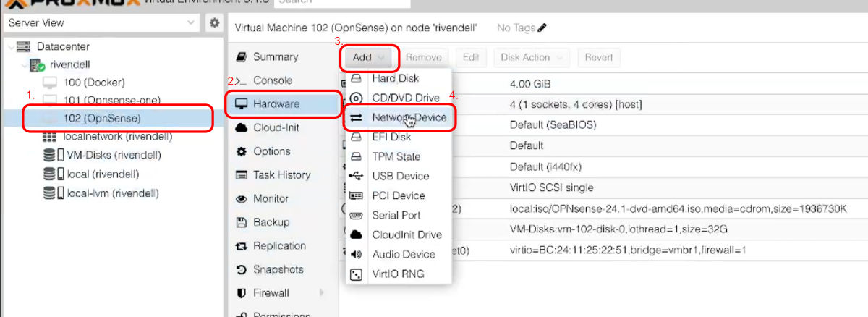Select the VirtIO SCSI single row
868x317 pixels.
(603, 187)
